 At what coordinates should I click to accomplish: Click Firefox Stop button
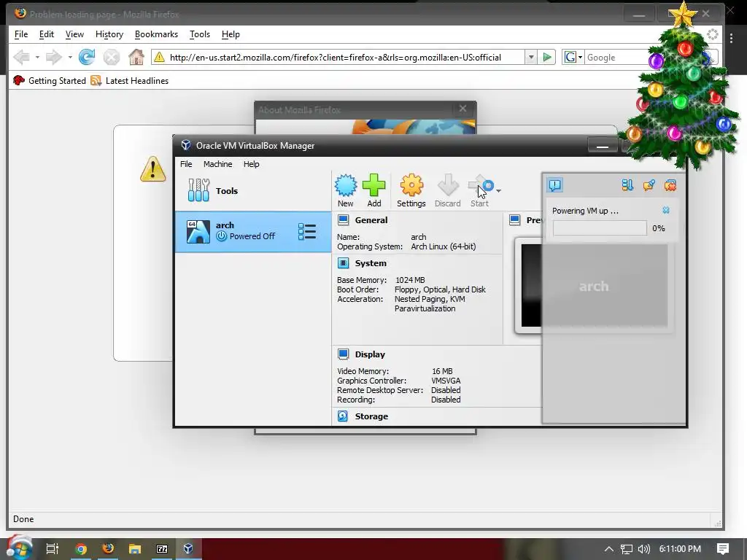(112, 57)
